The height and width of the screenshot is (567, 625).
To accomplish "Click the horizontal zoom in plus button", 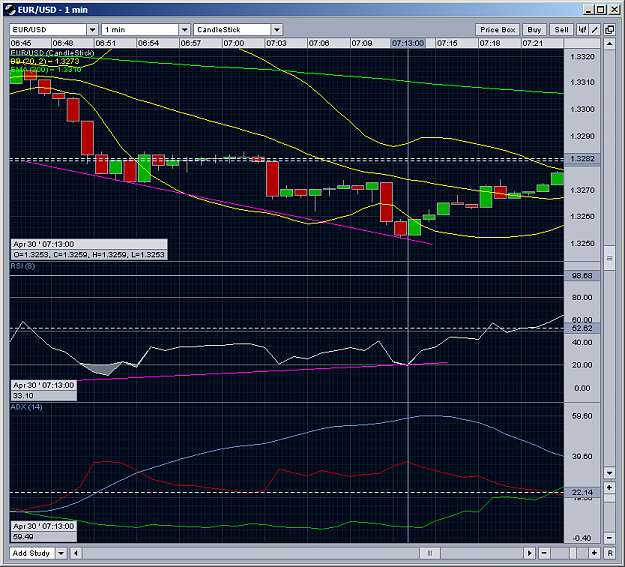I will point(594,553).
